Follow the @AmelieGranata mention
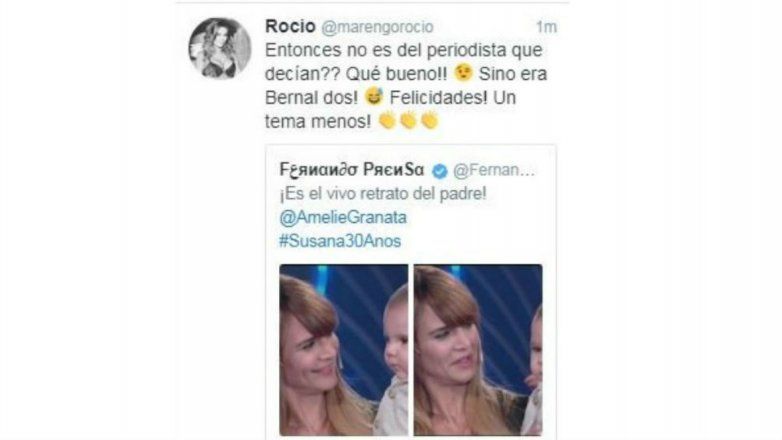The image size is (782, 440). (343, 218)
